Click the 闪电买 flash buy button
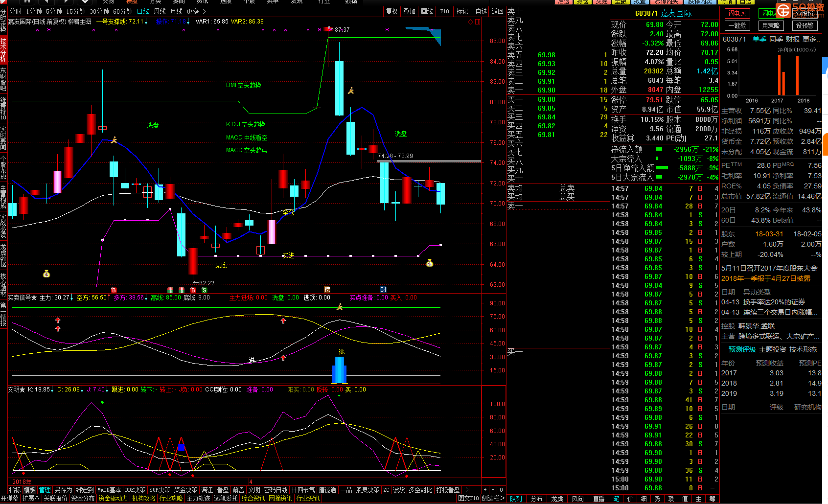 pyautogui.click(x=737, y=14)
